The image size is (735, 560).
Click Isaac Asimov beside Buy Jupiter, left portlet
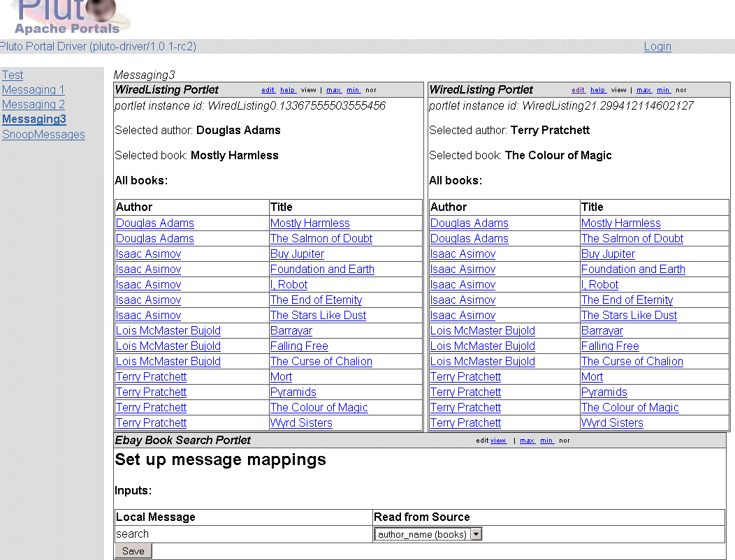[x=148, y=254]
